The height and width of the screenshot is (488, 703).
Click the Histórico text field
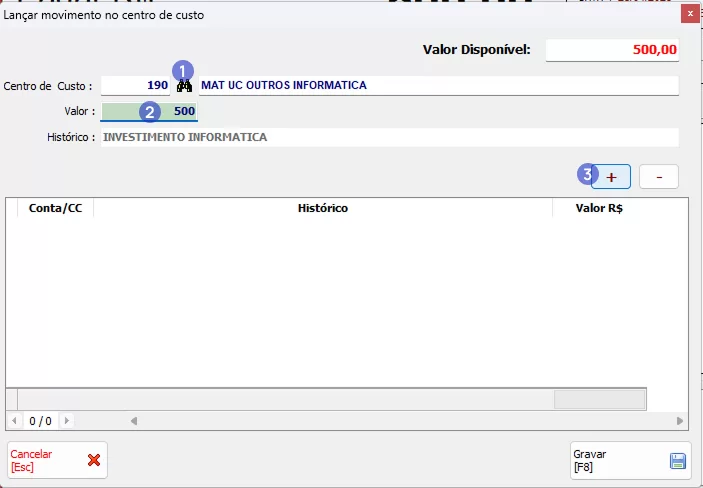pyautogui.click(x=388, y=137)
